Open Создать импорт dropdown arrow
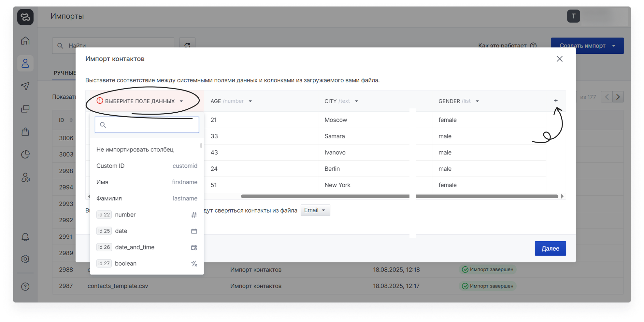The image size is (644, 322). tap(614, 46)
